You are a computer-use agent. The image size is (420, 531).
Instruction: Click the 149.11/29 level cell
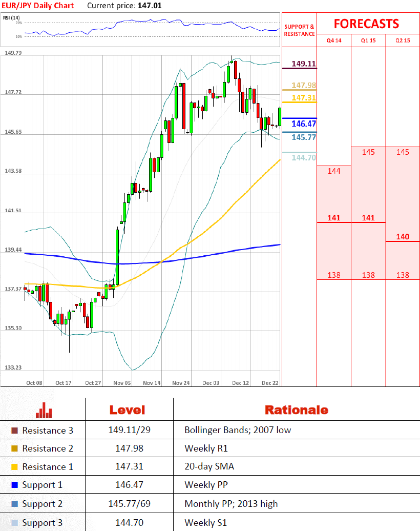[x=129, y=430]
